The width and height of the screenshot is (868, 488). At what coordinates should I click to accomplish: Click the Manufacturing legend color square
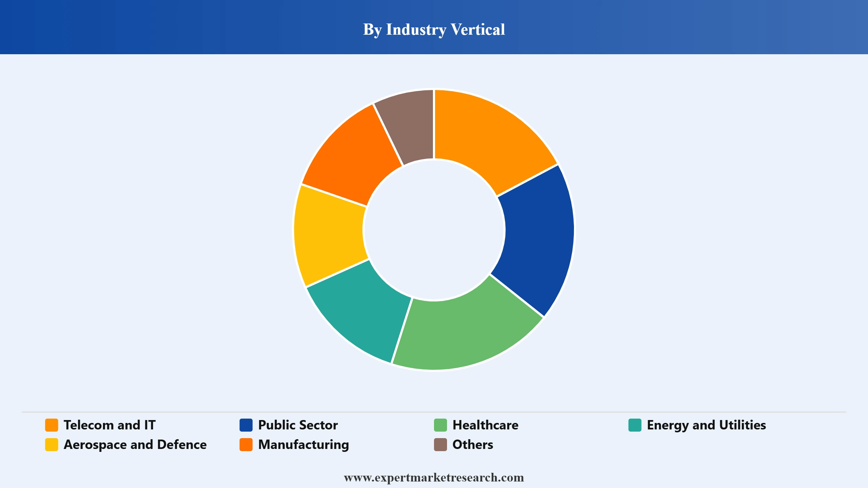(246, 445)
